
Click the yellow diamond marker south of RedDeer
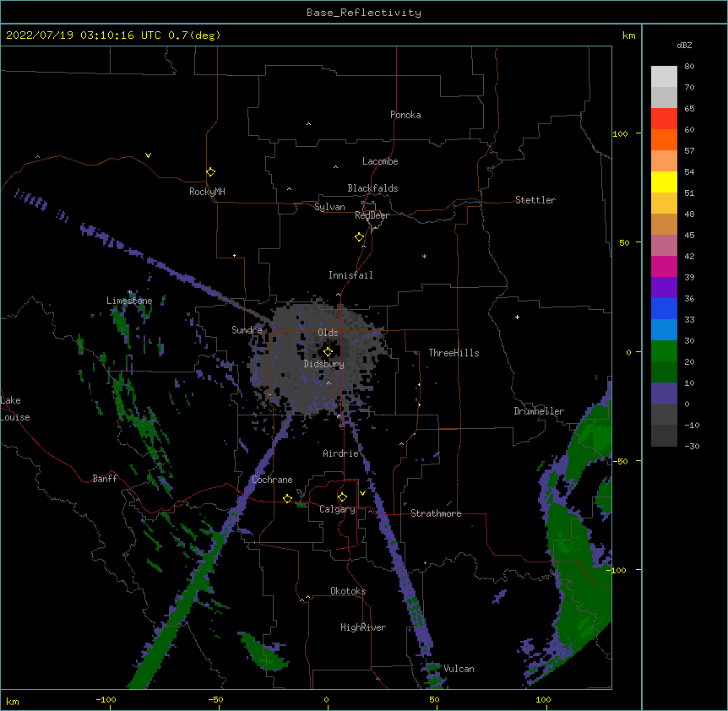point(359,237)
